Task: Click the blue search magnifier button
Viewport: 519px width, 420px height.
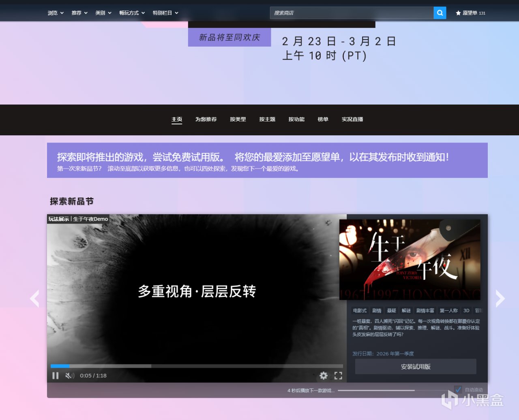Action: (440, 13)
